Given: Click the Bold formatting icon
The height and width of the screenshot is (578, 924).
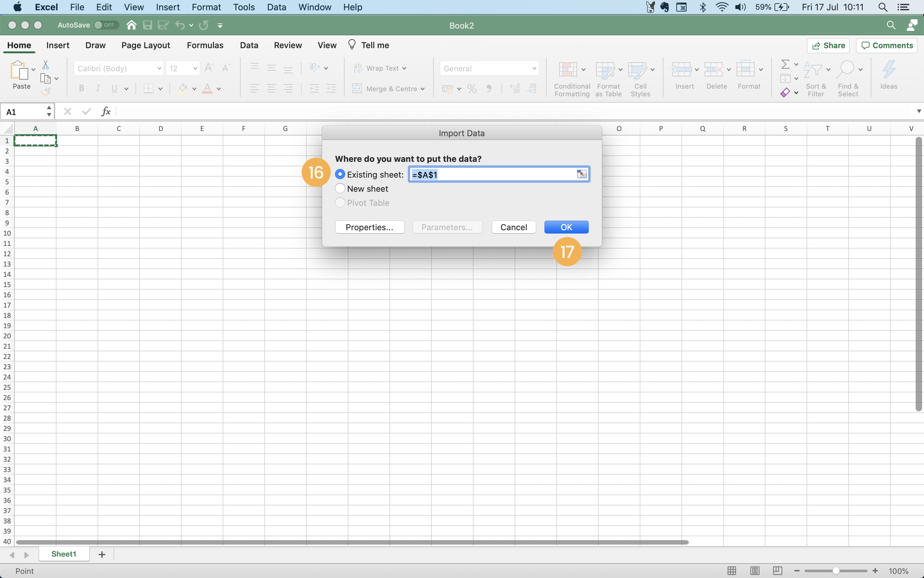Looking at the screenshot, I should pyautogui.click(x=81, y=88).
